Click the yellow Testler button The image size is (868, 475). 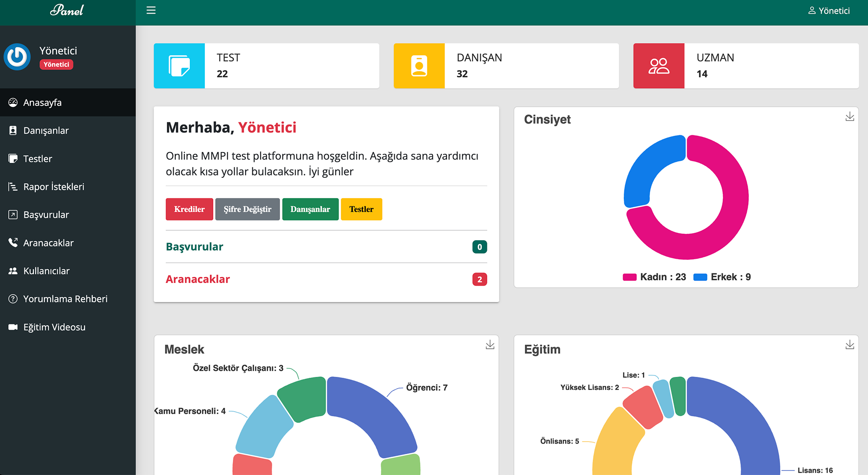tap(361, 209)
